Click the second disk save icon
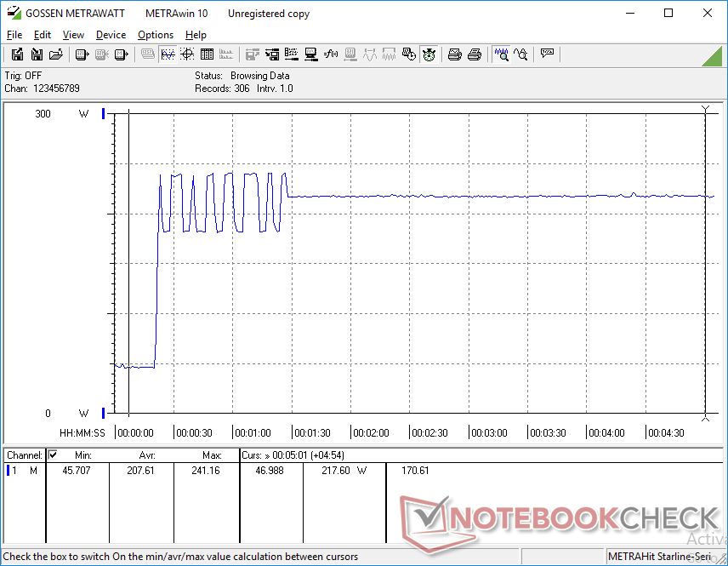This screenshot has width=728, height=566. [x=37, y=54]
